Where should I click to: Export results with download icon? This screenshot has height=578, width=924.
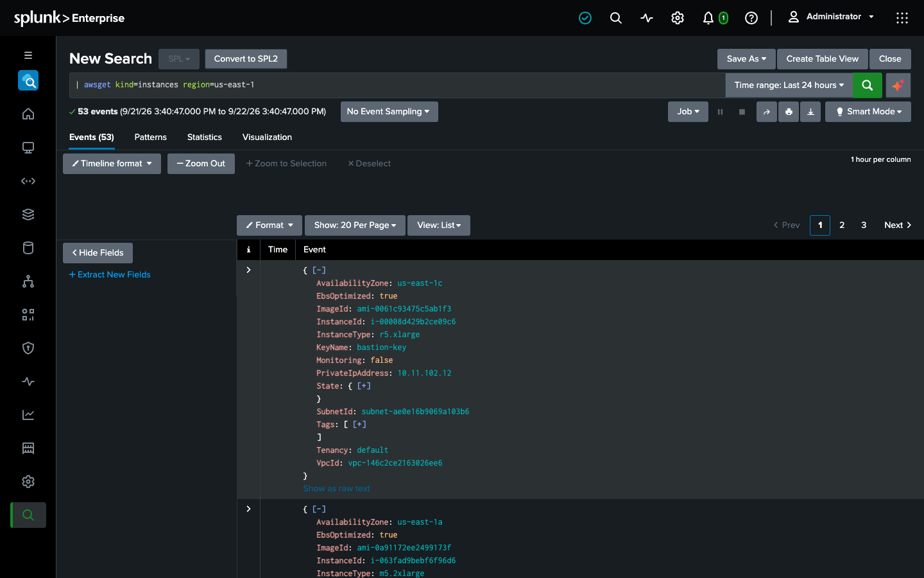tap(810, 112)
